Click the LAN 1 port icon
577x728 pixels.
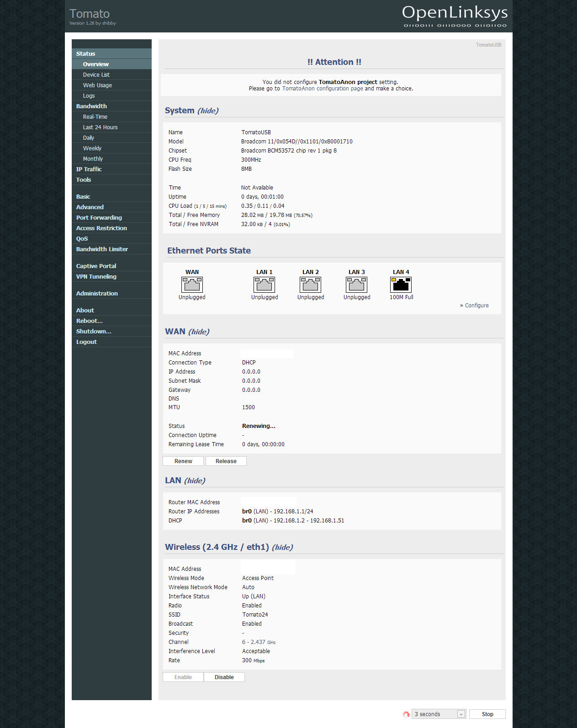(264, 285)
